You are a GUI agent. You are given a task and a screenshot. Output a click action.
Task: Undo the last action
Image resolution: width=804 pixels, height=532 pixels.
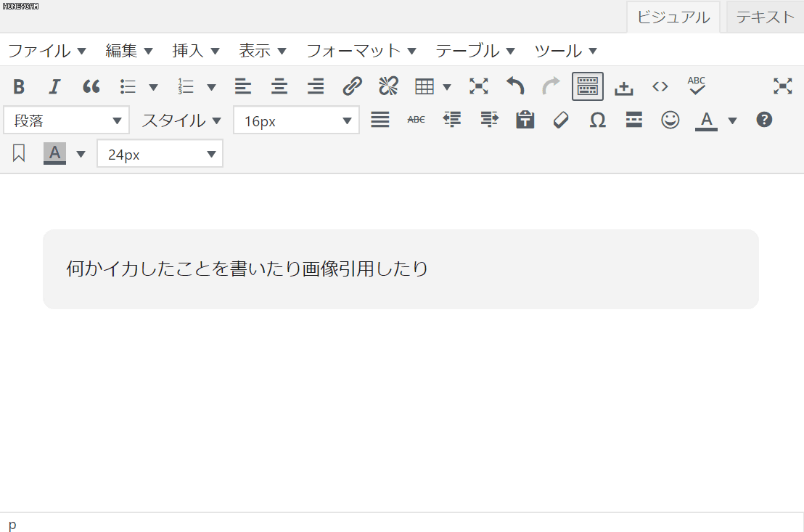tap(515, 86)
